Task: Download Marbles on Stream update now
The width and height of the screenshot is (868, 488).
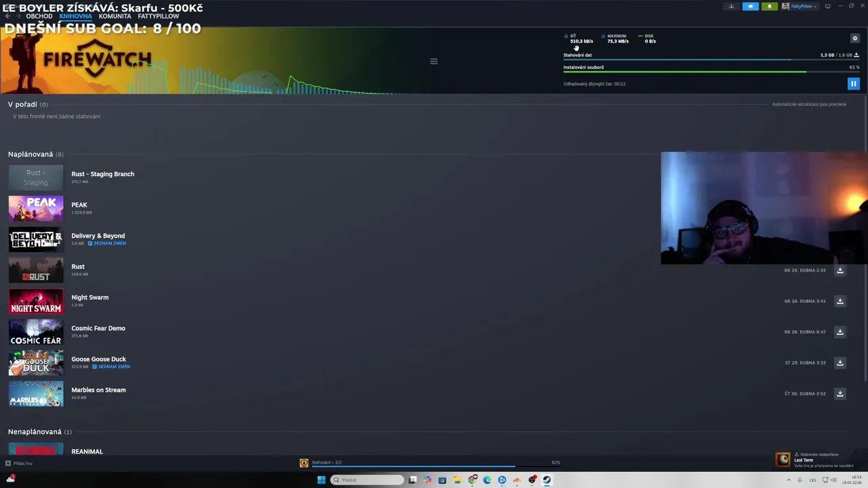Action: [x=840, y=394]
